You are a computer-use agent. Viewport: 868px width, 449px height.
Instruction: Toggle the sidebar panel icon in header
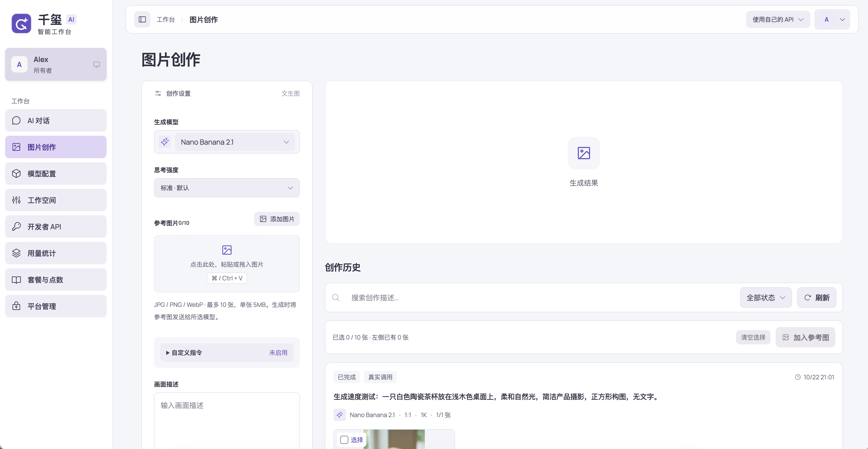point(142,20)
